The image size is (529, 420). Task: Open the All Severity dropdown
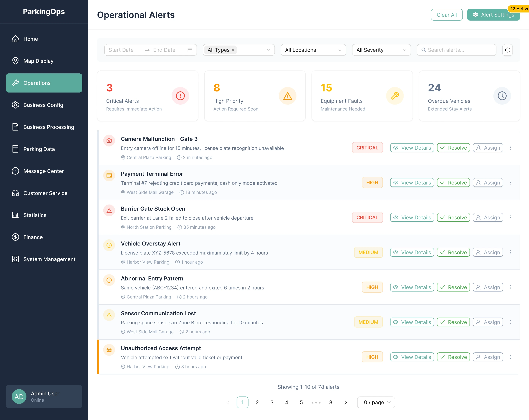coord(381,50)
